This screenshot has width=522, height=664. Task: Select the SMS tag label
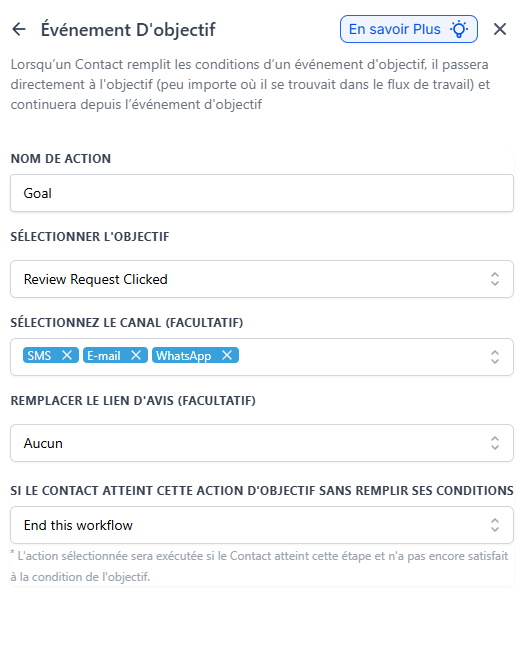[x=39, y=355]
